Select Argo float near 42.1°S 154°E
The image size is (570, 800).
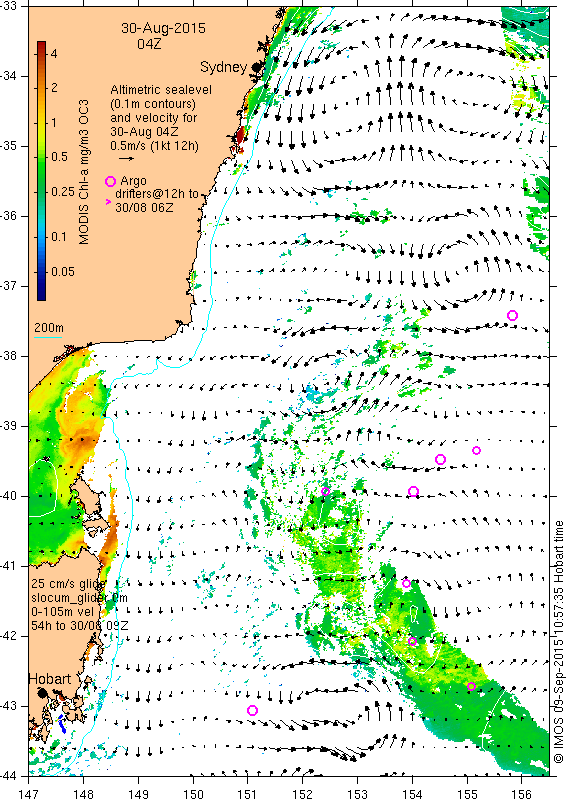pyautogui.click(x=412, y=641)
